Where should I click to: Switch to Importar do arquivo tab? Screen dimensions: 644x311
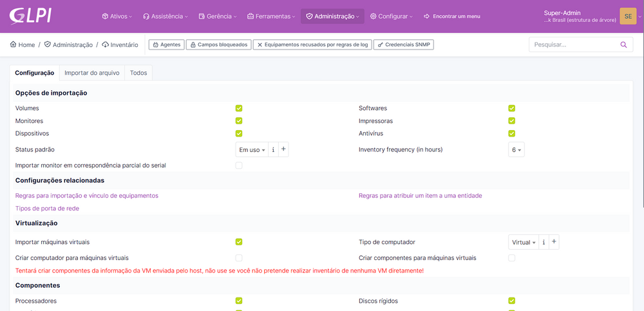click(x=92, y=73)
